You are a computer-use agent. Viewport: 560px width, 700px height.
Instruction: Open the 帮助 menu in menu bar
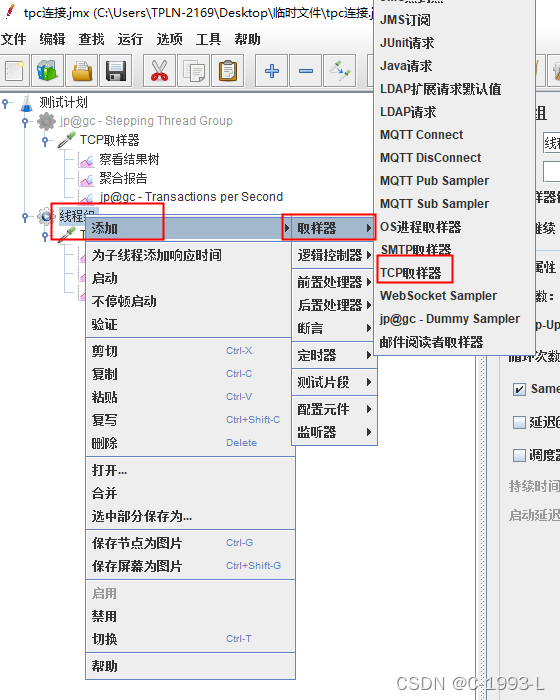(x=247, y=39)
